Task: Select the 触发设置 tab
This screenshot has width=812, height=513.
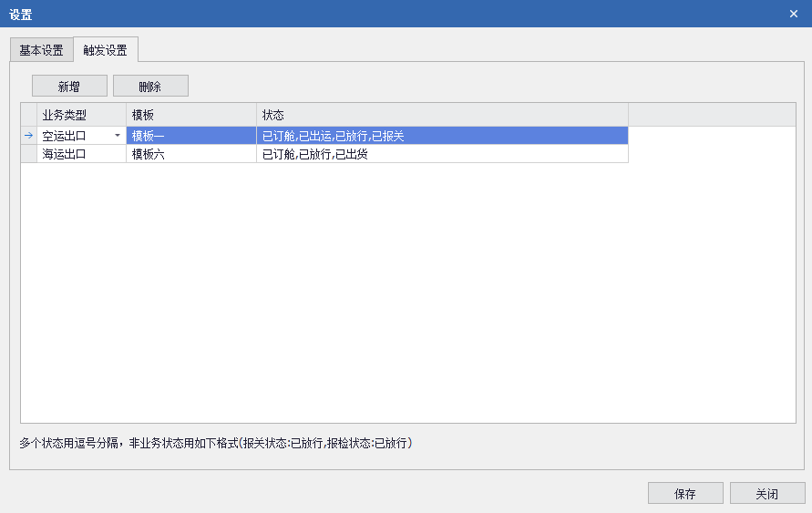Action: [x=105, y=50]
